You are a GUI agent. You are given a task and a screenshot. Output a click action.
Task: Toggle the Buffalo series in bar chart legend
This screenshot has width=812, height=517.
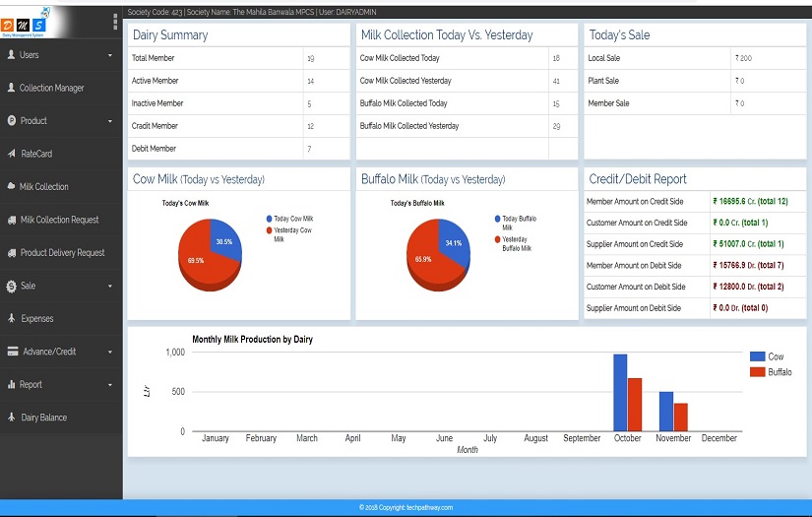coord(771,372)
